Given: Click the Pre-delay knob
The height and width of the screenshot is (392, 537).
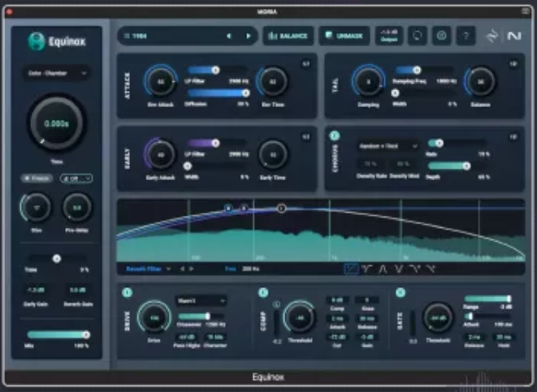Looking at the screenshot, I should [x=77, y=208].
